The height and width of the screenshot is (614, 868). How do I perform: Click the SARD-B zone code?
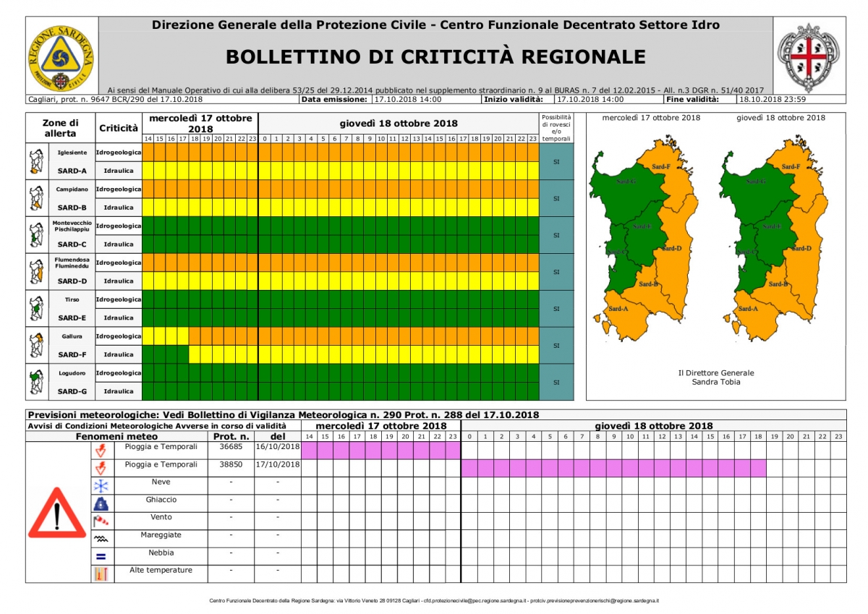coord(72,208)
